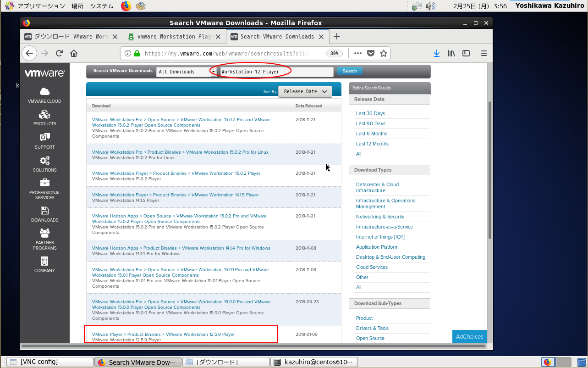Screen dimensions: 588x368
Task: Open the Firefox downloads arrow icon
Action: pos(437,53)
